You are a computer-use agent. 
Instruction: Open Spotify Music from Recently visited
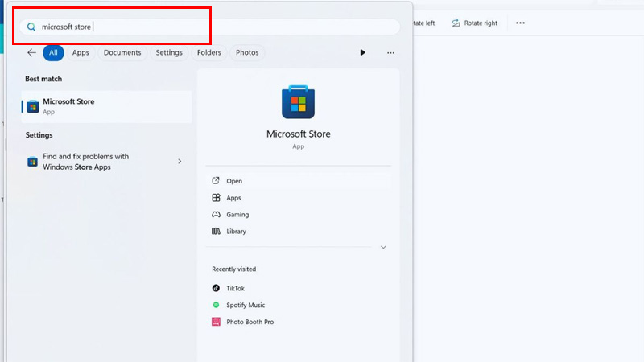coord(245,305)
